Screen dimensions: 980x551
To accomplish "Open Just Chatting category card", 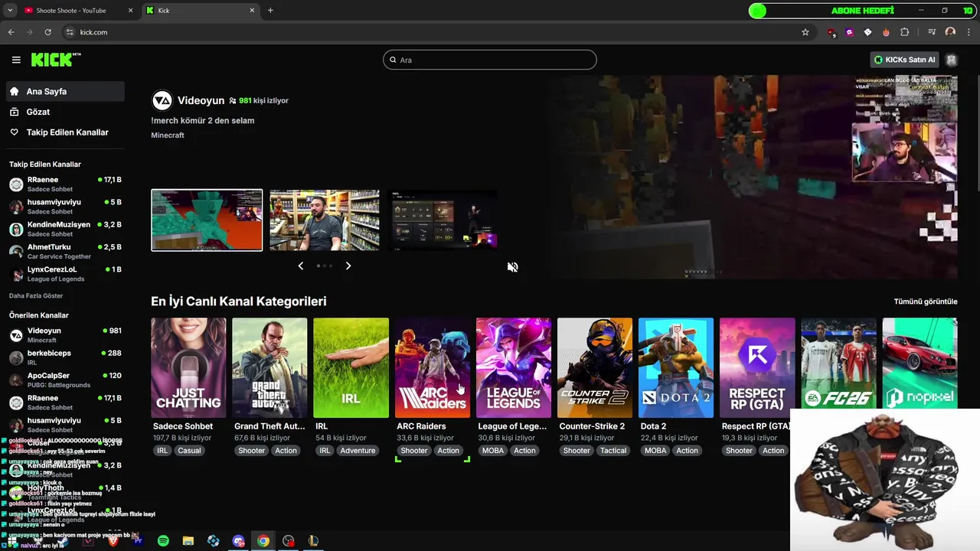I will 188,368.
